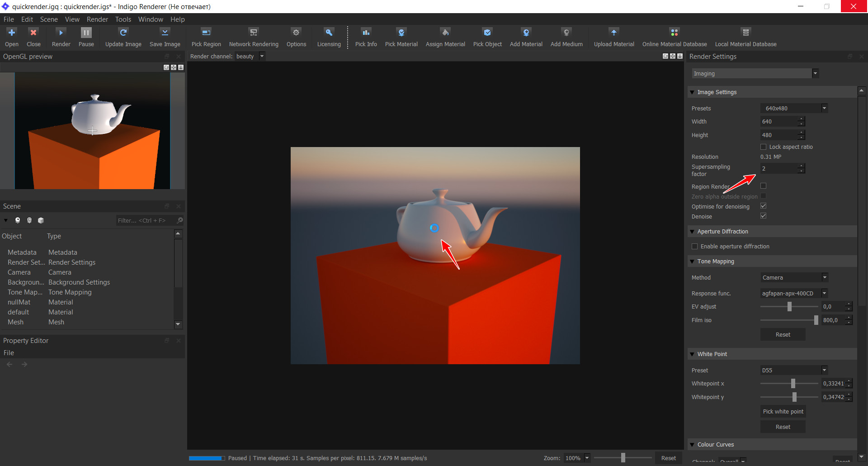This screenshot has width=868, height=466.
Task: Toggle the Region Render checkbox
Action: click(764, 186)
